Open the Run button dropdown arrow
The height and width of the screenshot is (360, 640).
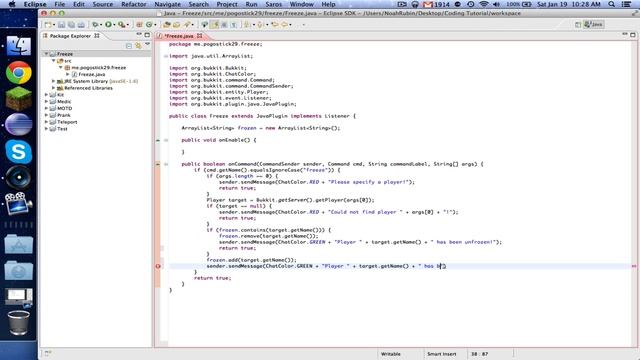tap(114, 24)
